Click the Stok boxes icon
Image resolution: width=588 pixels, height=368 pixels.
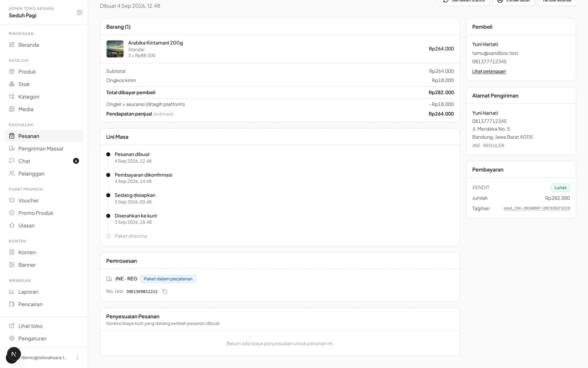[x=12, y=84]
